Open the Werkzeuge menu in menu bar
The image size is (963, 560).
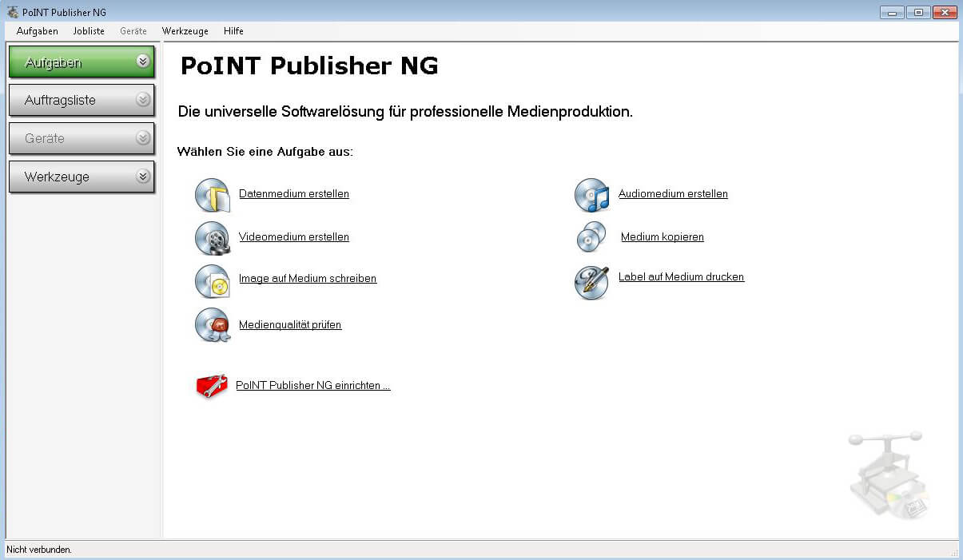click(x=185, y=31)
